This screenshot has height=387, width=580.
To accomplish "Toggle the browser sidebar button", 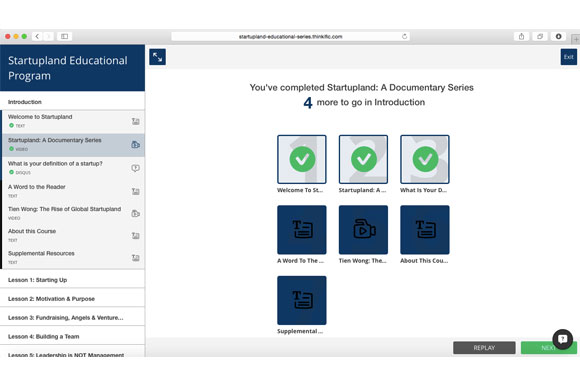I will click(64, 36).
